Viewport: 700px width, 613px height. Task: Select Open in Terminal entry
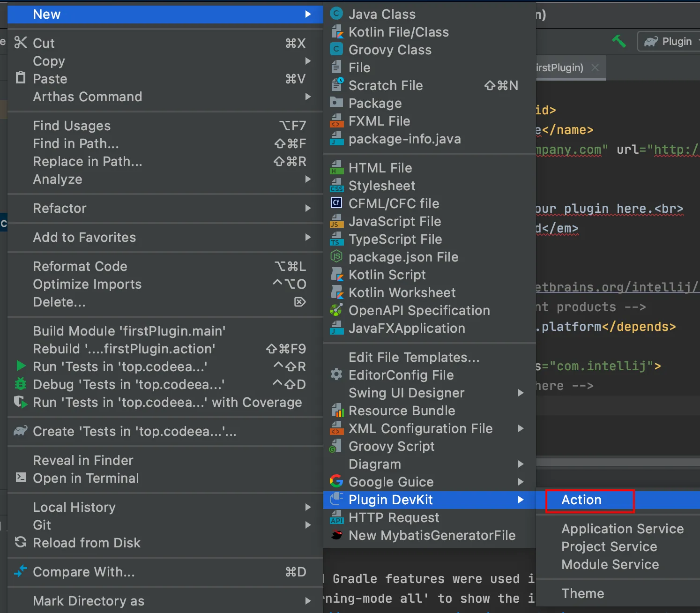(x=165, y=478)
